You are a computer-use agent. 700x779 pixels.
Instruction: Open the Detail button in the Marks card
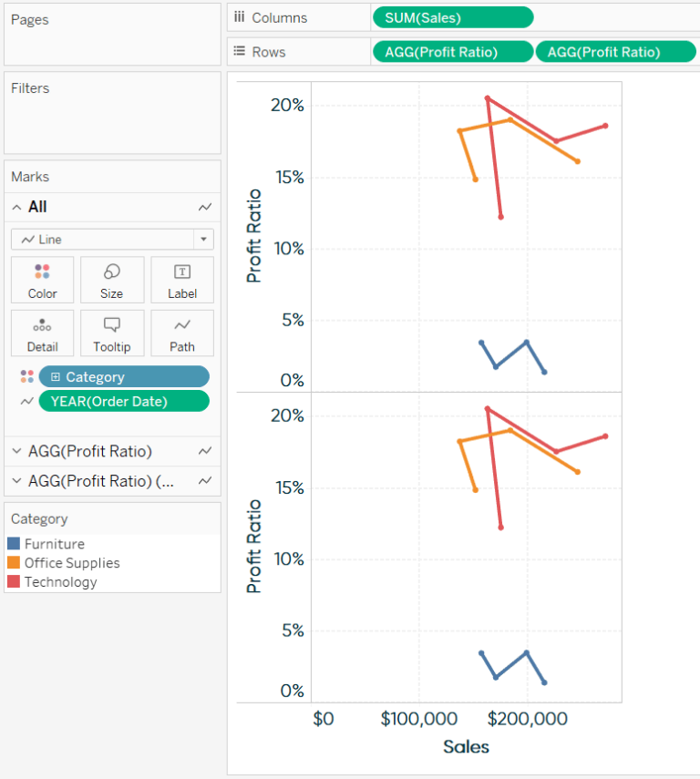coord(42,333)
